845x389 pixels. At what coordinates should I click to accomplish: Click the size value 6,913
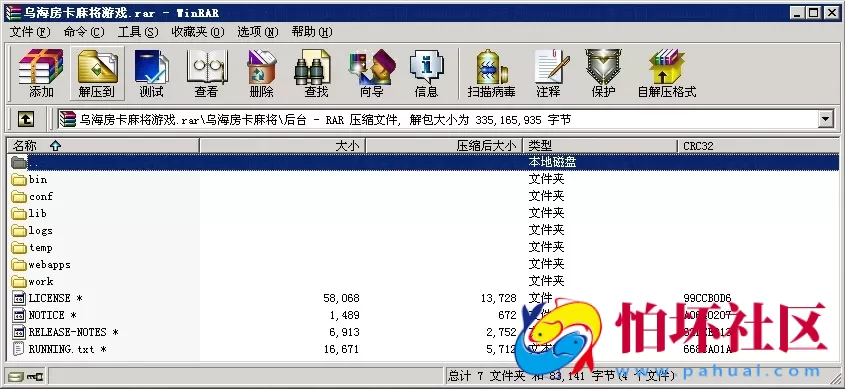(x=344, y=332)
